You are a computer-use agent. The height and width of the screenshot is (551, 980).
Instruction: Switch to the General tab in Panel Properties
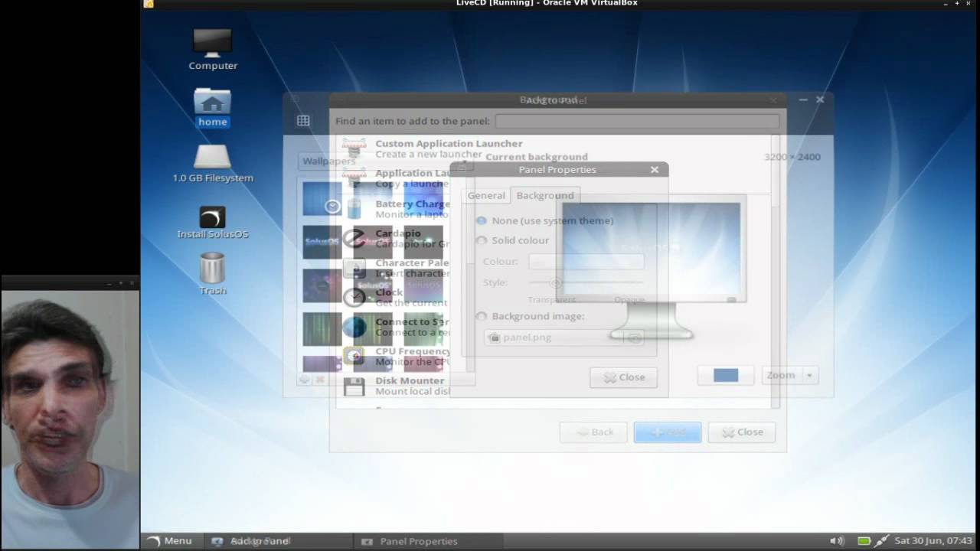486,195
